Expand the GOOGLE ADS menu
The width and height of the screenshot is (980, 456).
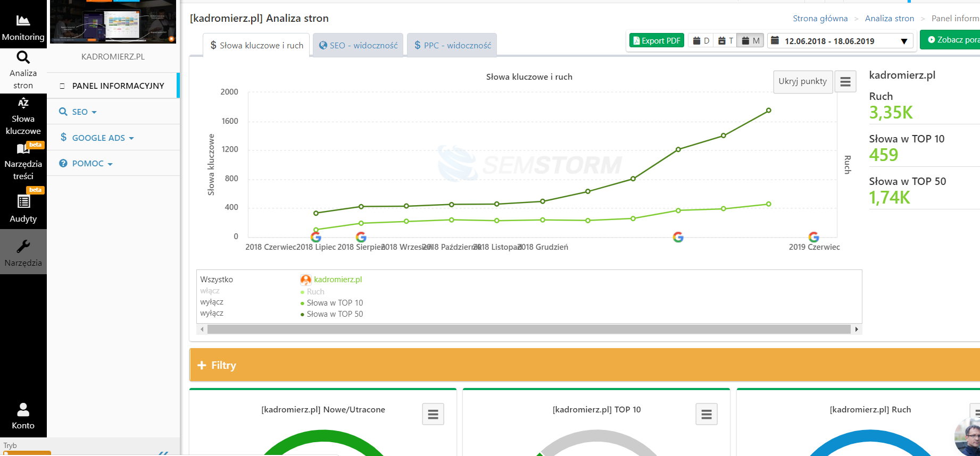pyautogui.click(x=97, y=138)
